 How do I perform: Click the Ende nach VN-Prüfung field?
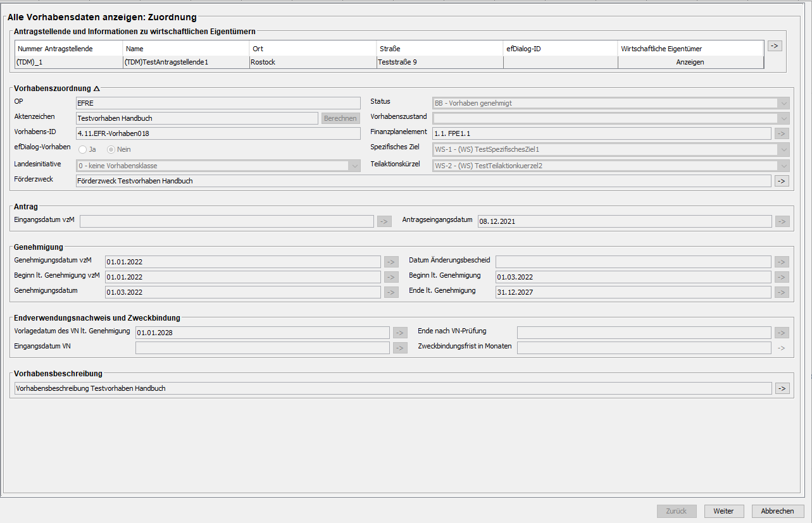[644, 333]
